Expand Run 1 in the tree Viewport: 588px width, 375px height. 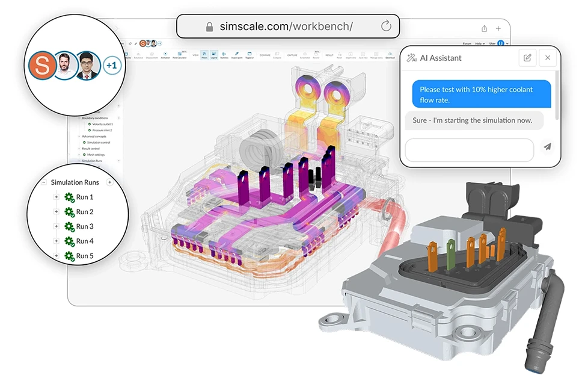[x=57, y=197]
